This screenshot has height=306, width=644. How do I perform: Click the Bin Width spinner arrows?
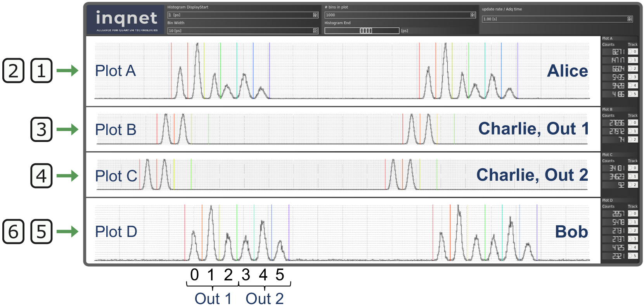[315, 31]
